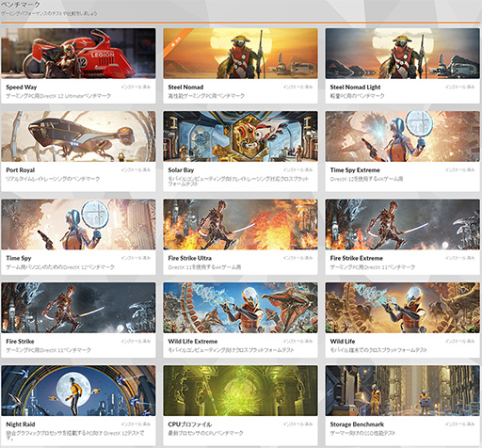Image resolution: width=482 pixels, height=448 pixels.
Task: Open the Storage Benchmark thumbnail
Action: tap(402, 391)
